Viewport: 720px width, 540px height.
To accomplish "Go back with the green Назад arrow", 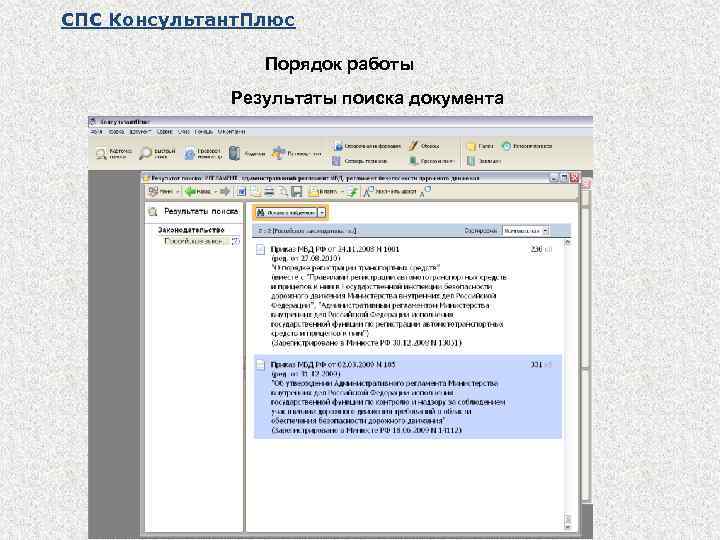I will [197, 191].
